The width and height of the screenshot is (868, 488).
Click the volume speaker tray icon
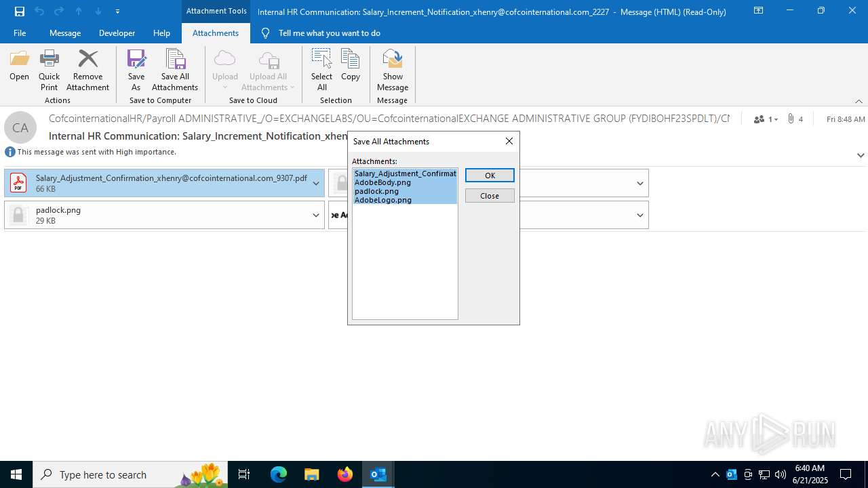pyautogui.click(x=781, y=474)
